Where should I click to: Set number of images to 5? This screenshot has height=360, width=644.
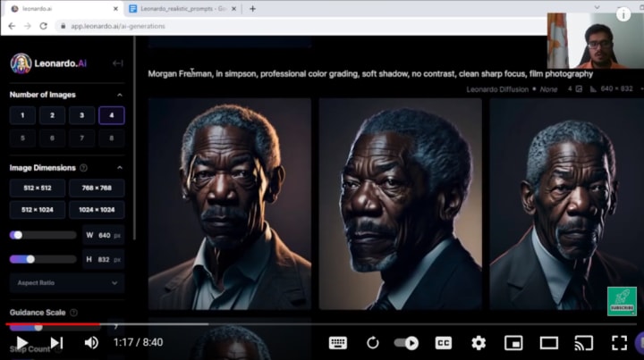[22, 138]
